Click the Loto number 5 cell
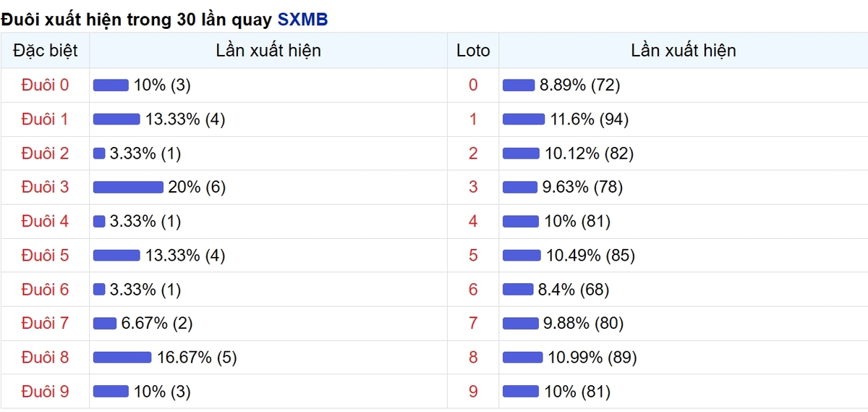868x412 pixels. coord(473,256)
